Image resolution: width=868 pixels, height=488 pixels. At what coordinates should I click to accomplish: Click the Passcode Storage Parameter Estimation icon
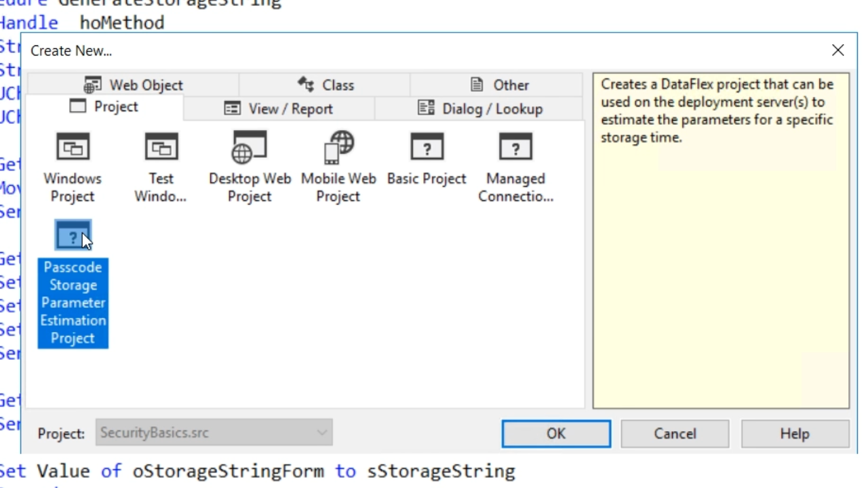click(73, 235)
